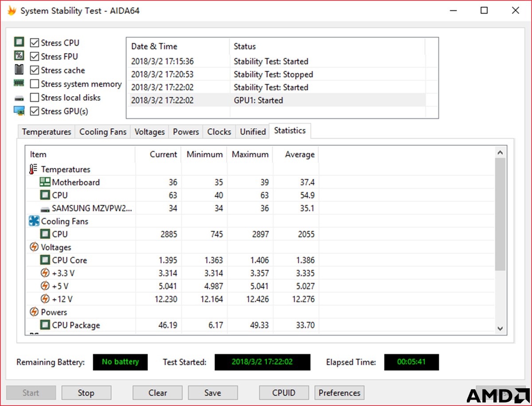The height and width of the screenshot is (406, 532).
Task: Click the cache chip icon beside Stress cache
Action: [19, 70]
